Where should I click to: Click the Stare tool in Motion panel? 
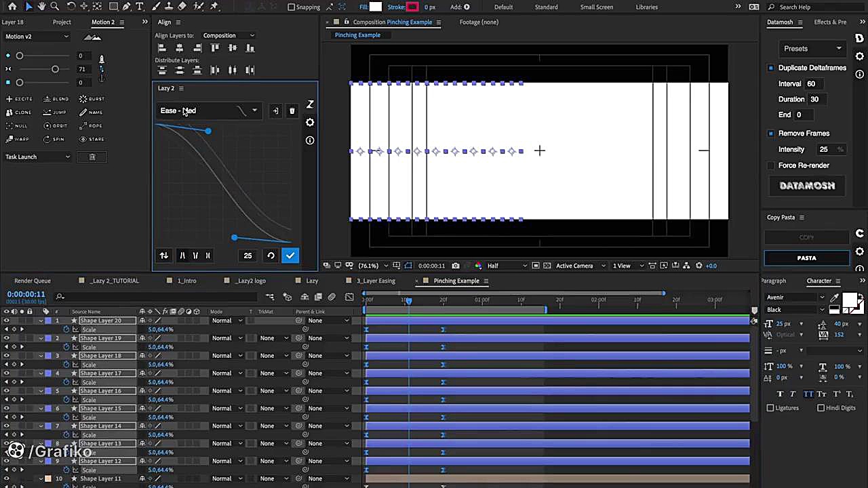(92, 139)
